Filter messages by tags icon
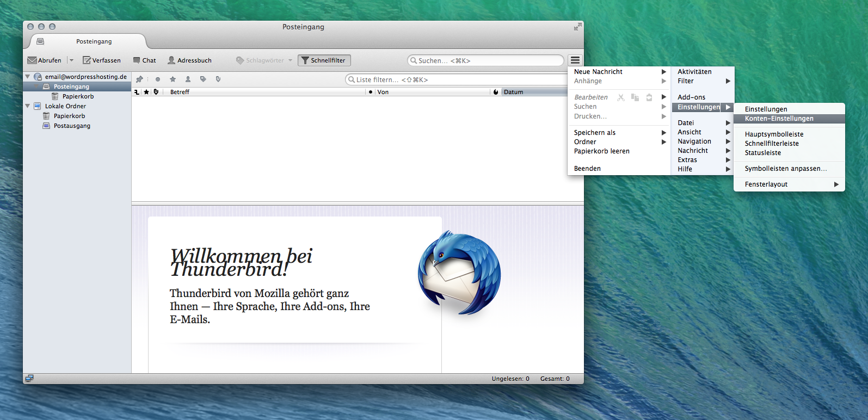The width and height of the screenshot is (868, 420). (x=203, y=79)
